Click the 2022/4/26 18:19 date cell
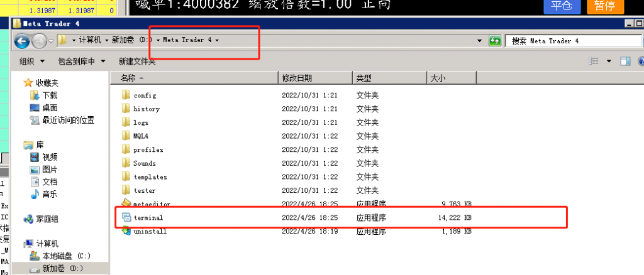The width and height of the screenshot is (644, 275). pyautogui.click(x=309, y=231)
